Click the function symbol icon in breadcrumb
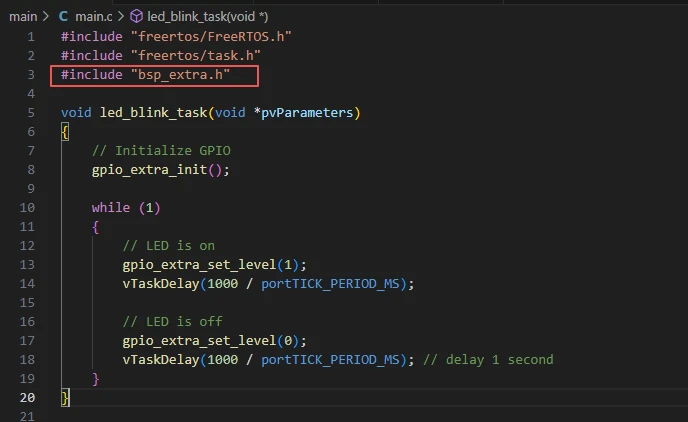This screenshot has height=422, width=688. tap(136, 17)
